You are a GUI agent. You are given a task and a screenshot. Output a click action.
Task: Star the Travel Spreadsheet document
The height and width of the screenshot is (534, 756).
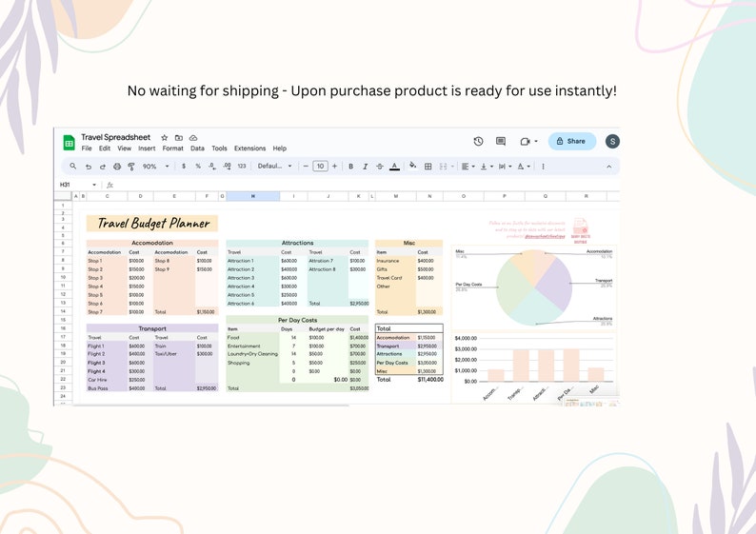click(164, 138)
